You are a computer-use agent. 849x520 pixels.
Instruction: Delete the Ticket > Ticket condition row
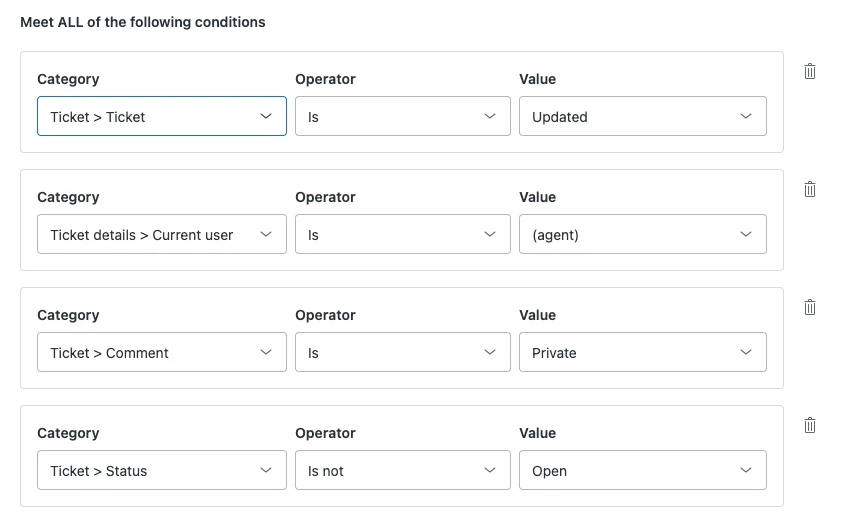(x=810, y=71)
